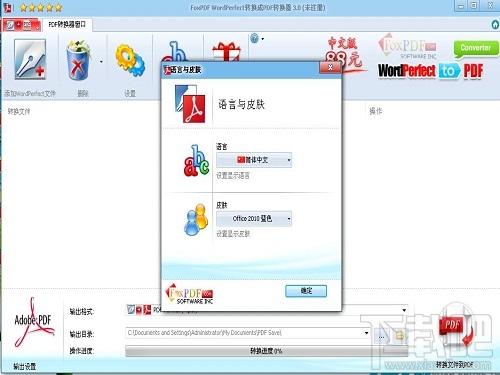Expand the 输出目录 path dropdown arrow
The height and width of the screenshot is (375, 500).
[x=366, y=333]
